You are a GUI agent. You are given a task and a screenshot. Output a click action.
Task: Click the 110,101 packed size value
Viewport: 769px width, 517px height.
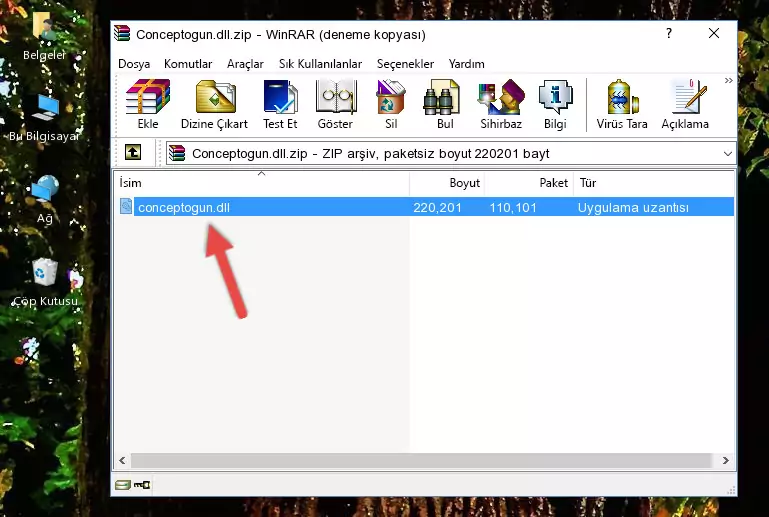(513, 207)
